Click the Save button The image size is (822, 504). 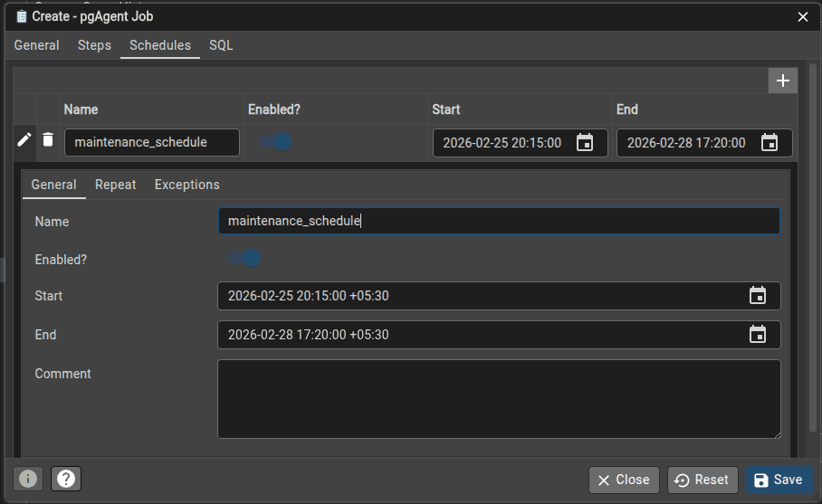point(779,480)
